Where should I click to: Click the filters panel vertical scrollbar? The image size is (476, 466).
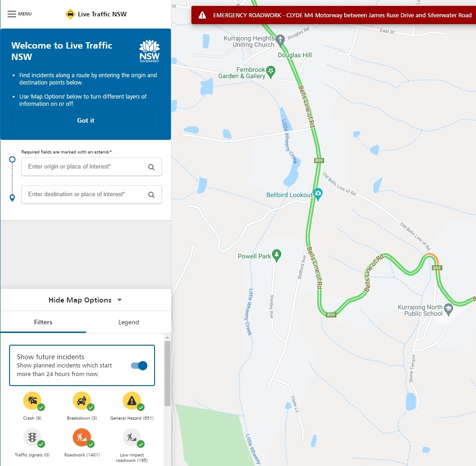click(167, 373)
